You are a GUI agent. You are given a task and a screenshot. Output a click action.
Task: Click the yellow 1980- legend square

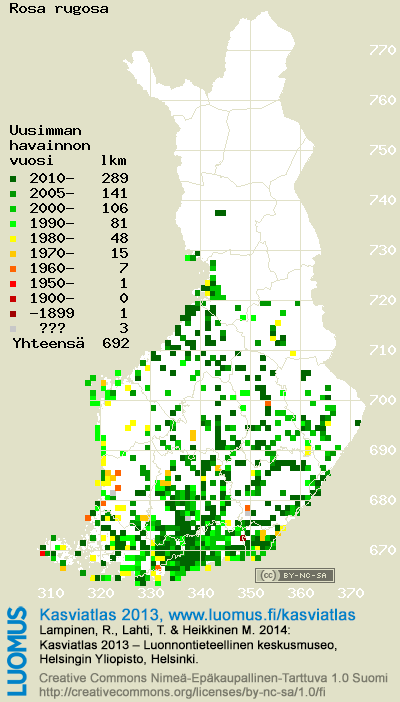point(13,239)
